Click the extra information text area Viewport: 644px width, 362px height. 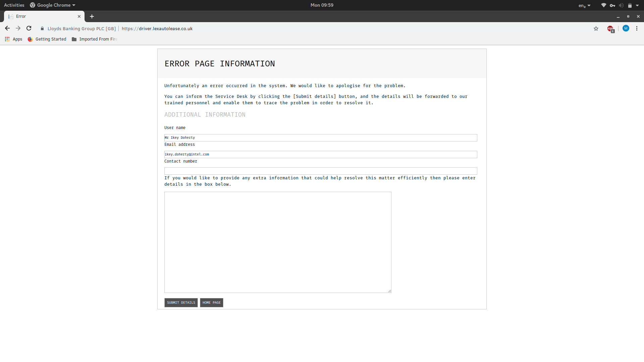[x=278, y=242]
